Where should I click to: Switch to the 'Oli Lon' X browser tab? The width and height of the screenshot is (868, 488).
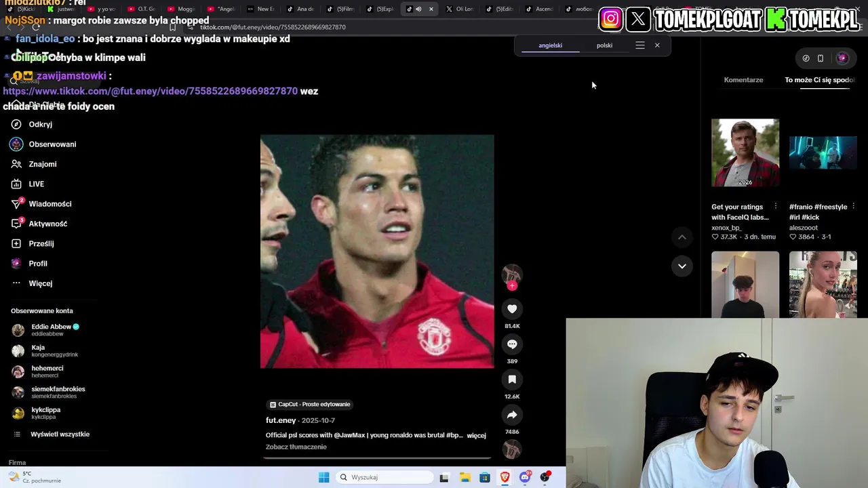(x=460, y=9)
